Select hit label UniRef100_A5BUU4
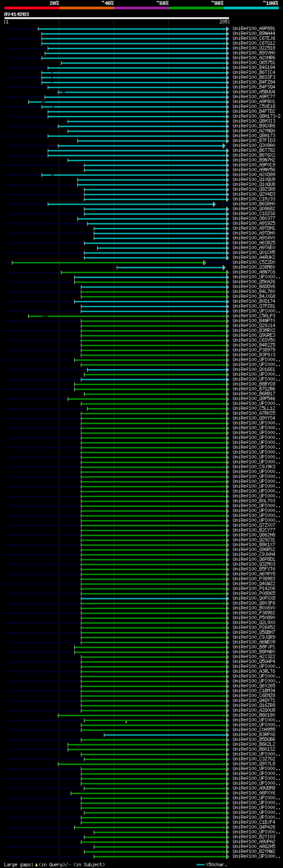The height and width of the screenshot is (868, 283). pos(254,92)
